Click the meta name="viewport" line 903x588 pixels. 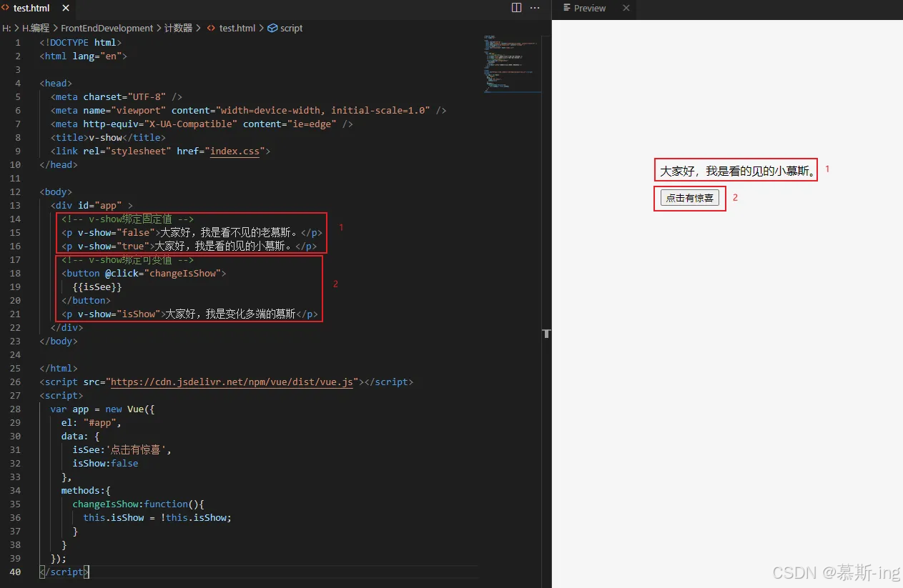[x=249, y=111]
